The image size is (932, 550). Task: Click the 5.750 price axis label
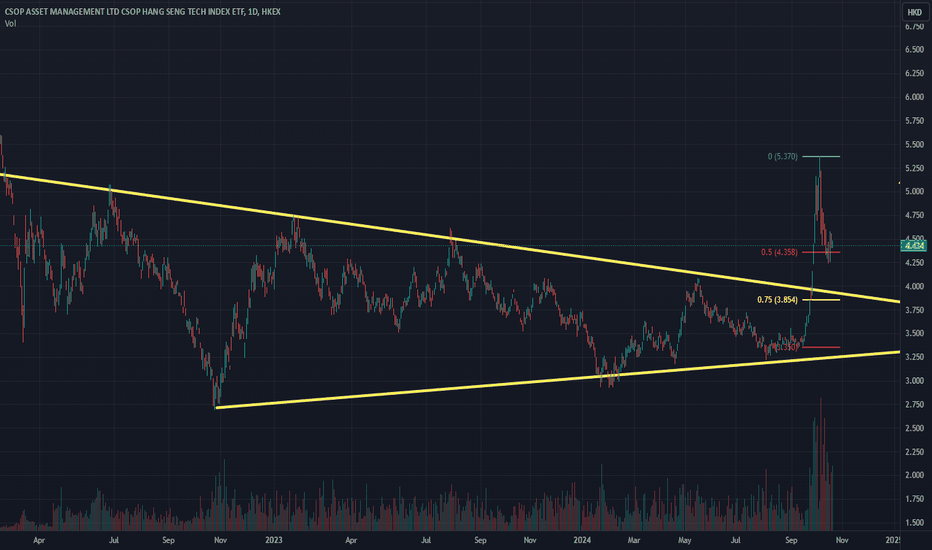pos(914,121)
